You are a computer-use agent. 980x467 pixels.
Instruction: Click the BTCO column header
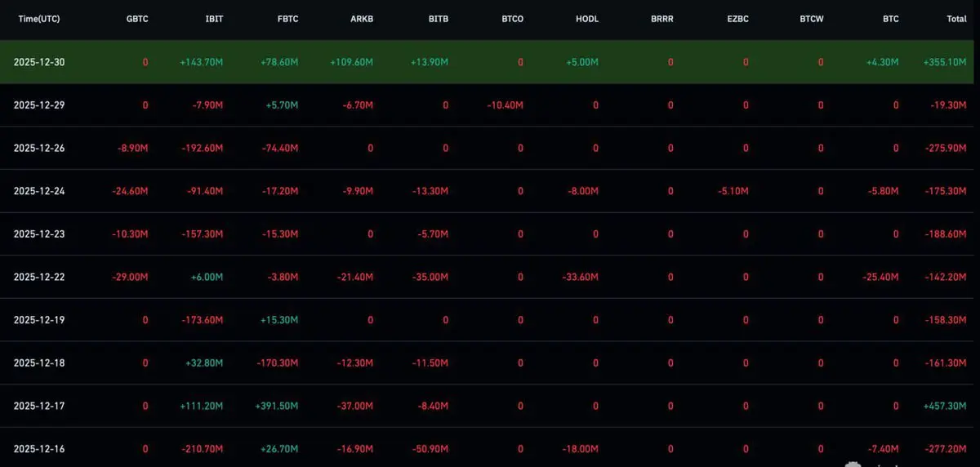click(512, 19)
